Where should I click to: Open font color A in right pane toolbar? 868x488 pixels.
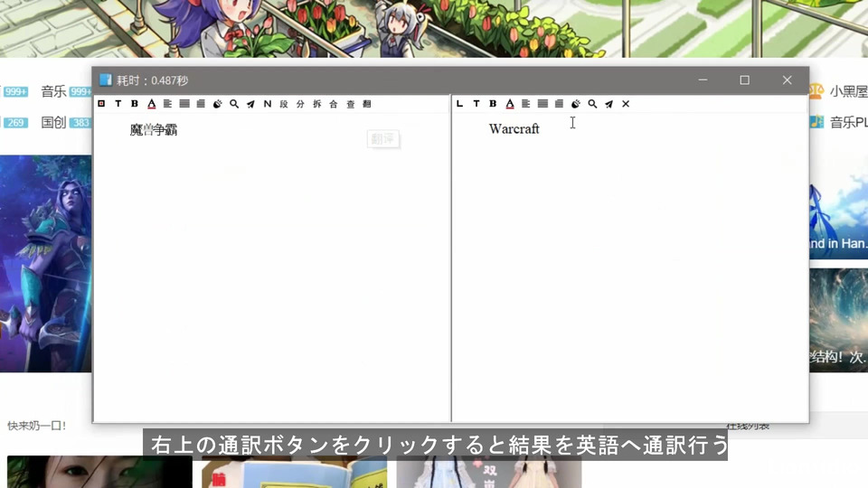pyautogui.click(x=510, y=103)
